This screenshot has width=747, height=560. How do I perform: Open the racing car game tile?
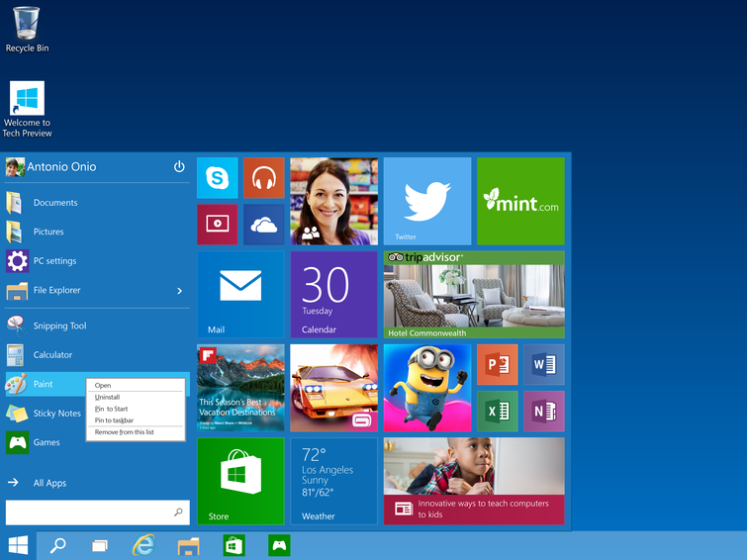[x=334, y=388]
